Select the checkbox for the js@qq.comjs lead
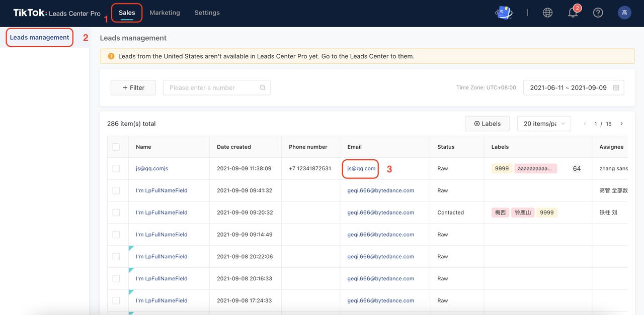The width and height of the screenshot is (644, 315). coord(116,168)
